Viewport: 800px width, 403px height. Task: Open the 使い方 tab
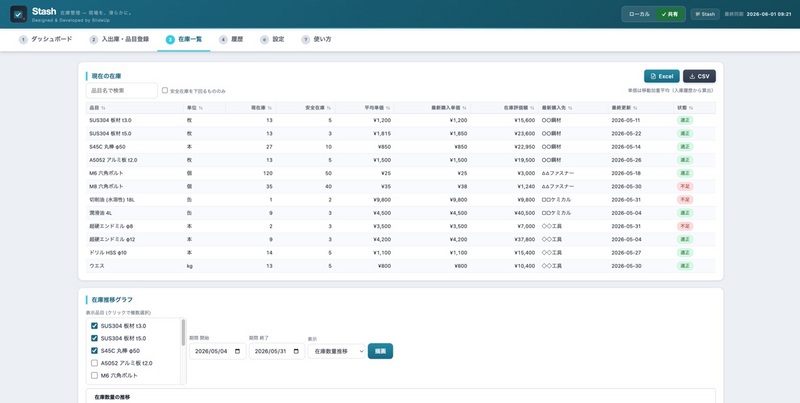click(316, 40)
